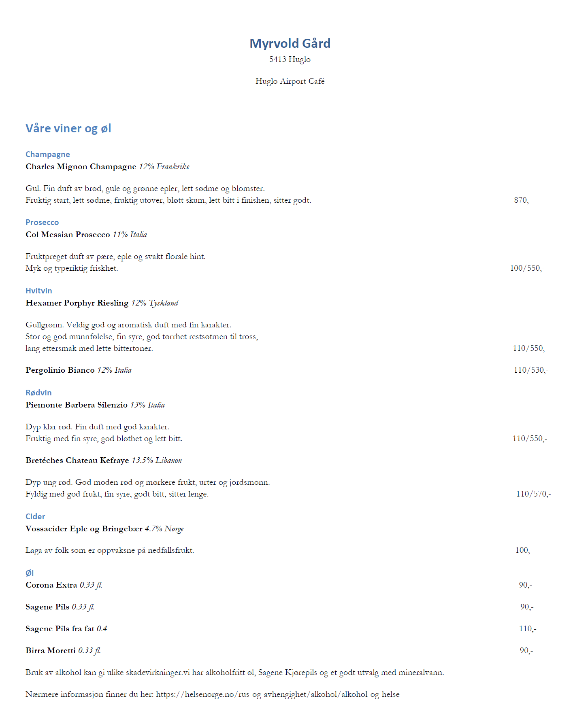Click the 'Våre viner og øl' heading
573x728 pixels.
pyautogui.click(x=68, y=128)
